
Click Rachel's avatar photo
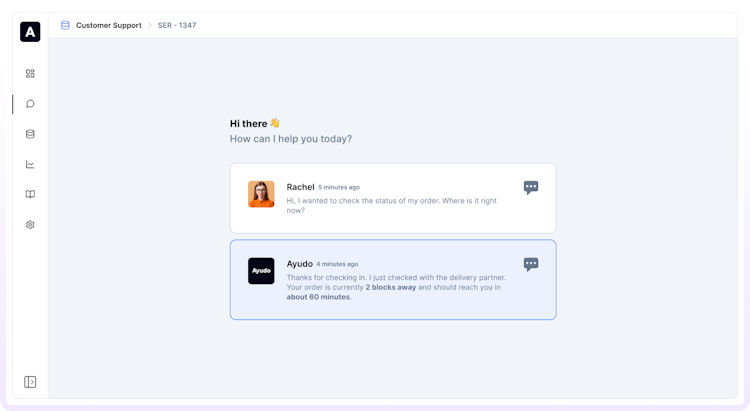(261, 194)
